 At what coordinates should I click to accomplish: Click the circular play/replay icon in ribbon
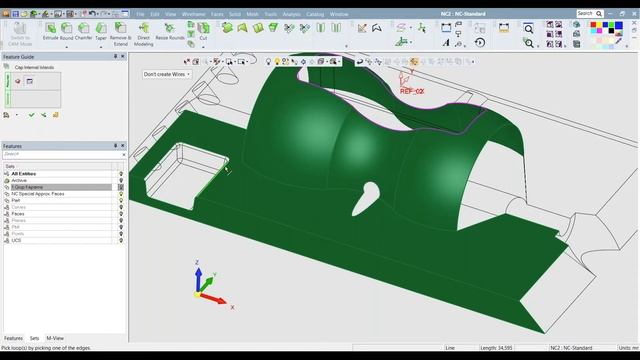tap(480, 42)
